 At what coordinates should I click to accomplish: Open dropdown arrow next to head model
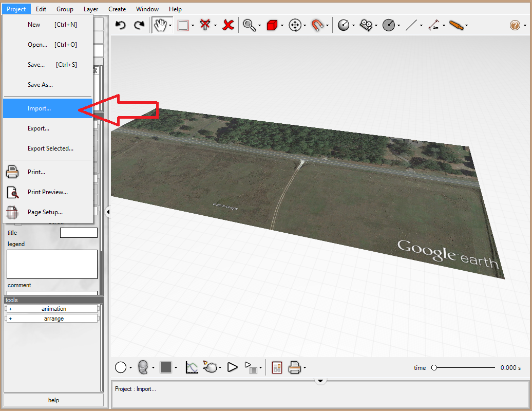pyautogui.click(x=153, y=368)
